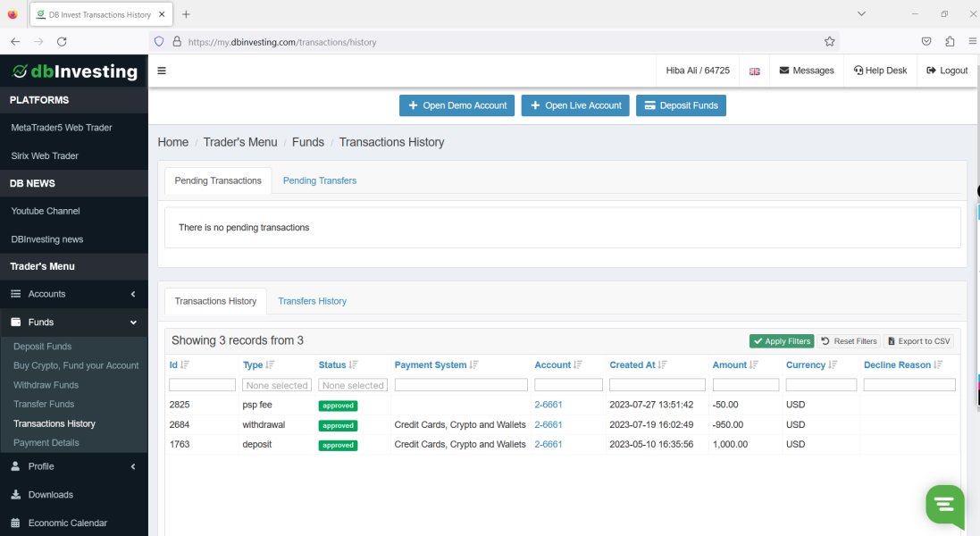
Task: Reload the page in browser
Action: [62, 41]
